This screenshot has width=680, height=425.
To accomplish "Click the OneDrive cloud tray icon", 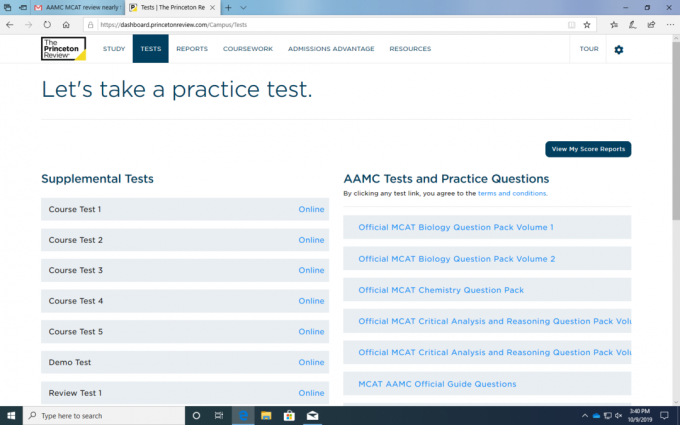I will pos(596,415).
